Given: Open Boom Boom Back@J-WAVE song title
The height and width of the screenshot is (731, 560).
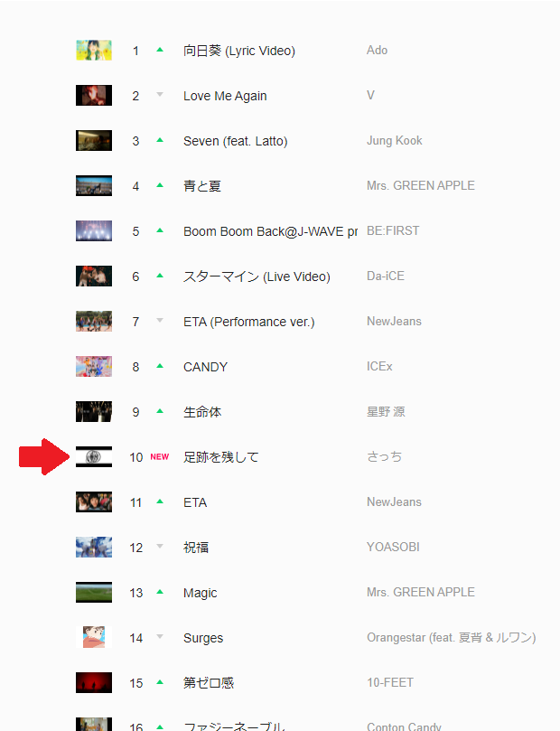Looking at the screenshot, I should [271, 231].
